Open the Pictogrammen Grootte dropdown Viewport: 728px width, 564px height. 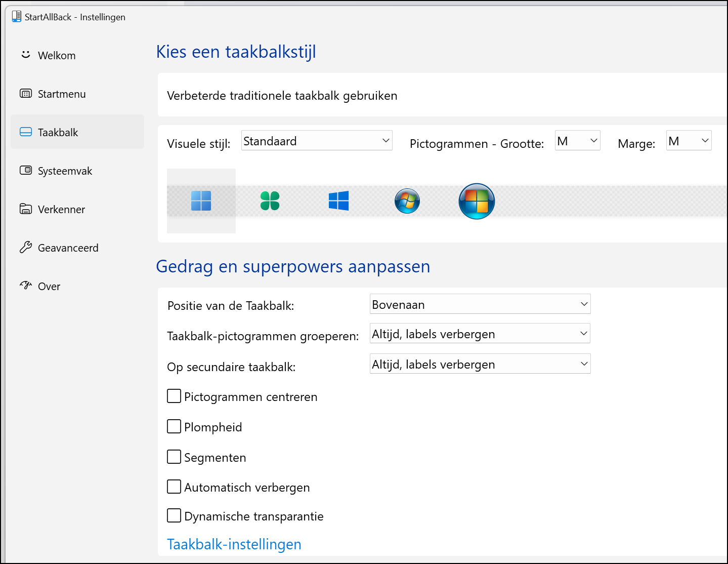tap(578, 141)
